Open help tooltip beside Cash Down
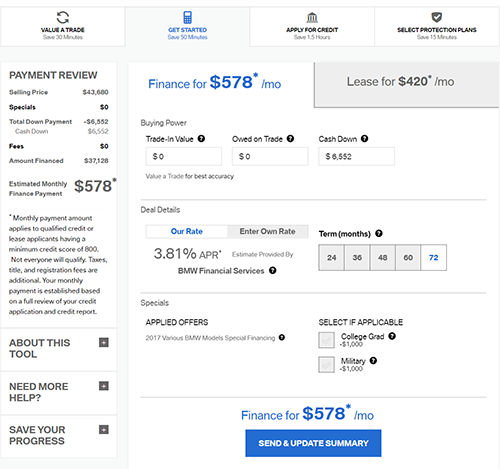Screen dimensions: 500x469 coord(365,139)
